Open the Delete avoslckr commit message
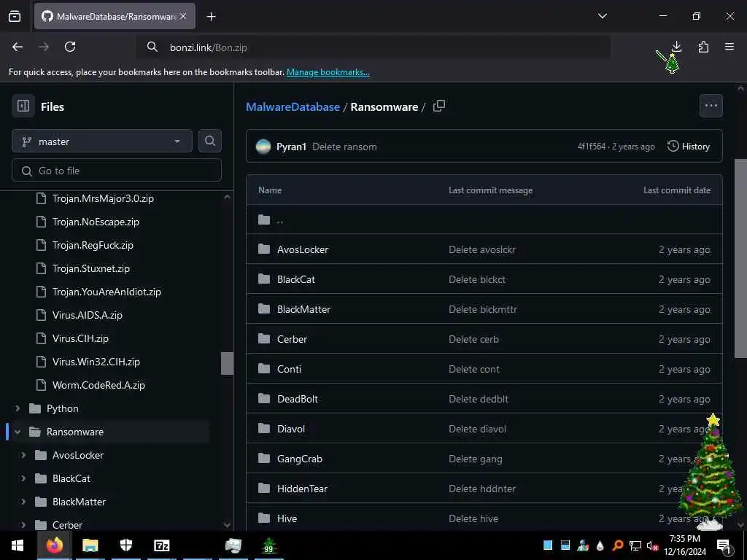 [482, 249]
